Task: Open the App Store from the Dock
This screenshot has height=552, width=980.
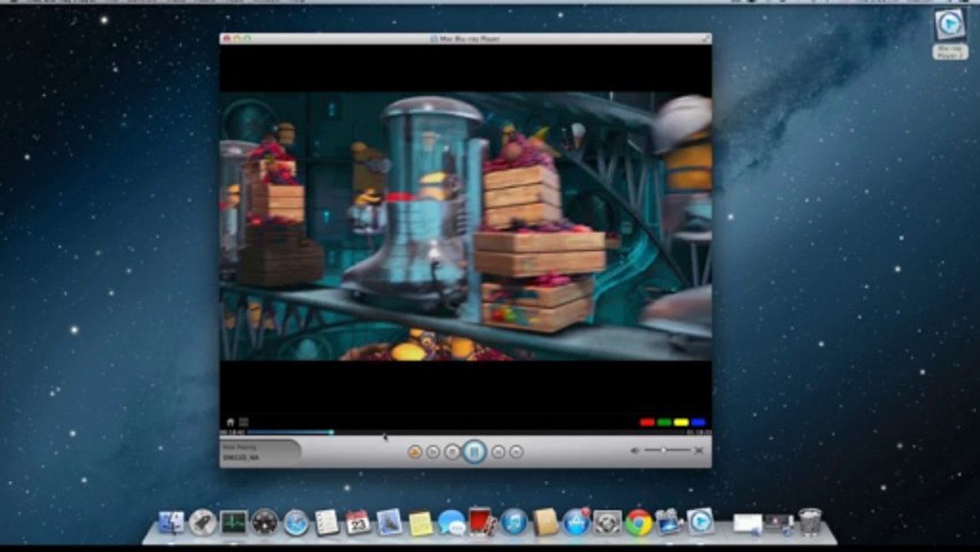Action: tap(576, 522)
